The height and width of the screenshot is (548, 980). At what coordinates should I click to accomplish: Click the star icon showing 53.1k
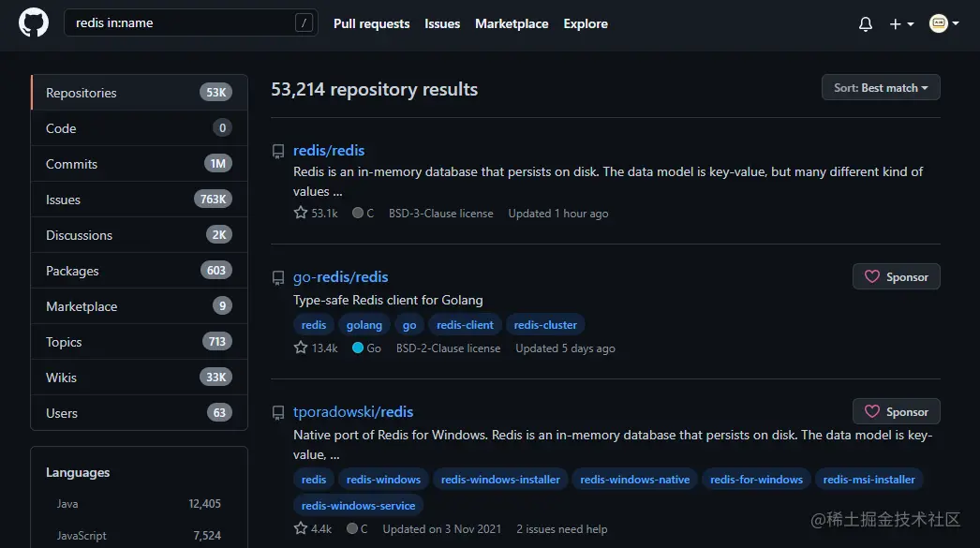pyautogui.click(x=301, y=213)
